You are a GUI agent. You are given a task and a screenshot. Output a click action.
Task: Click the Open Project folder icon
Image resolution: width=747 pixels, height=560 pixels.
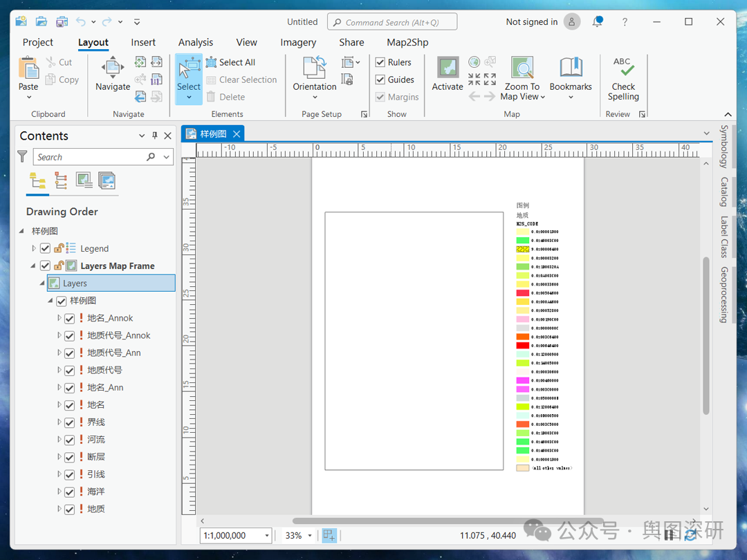(41, 21)
